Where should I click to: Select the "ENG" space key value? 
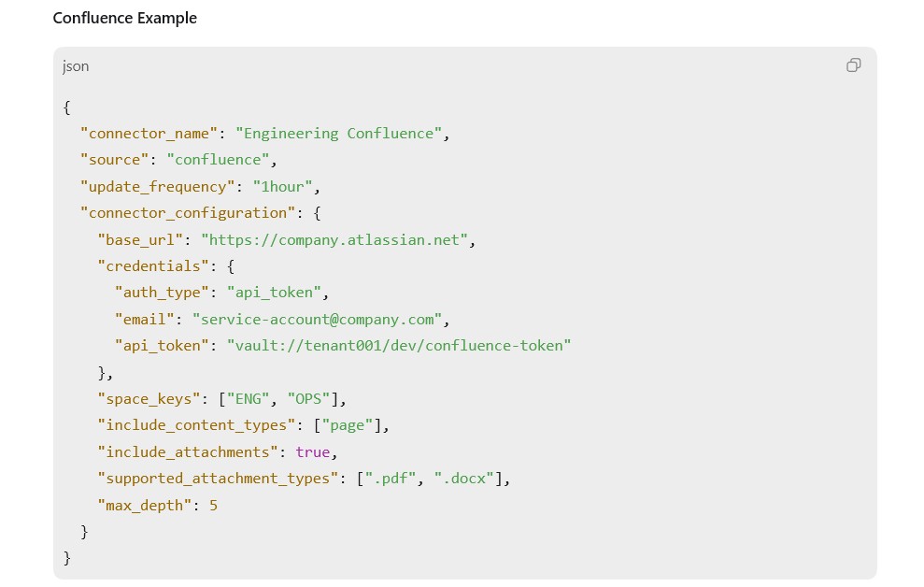[x=249, y=399]
